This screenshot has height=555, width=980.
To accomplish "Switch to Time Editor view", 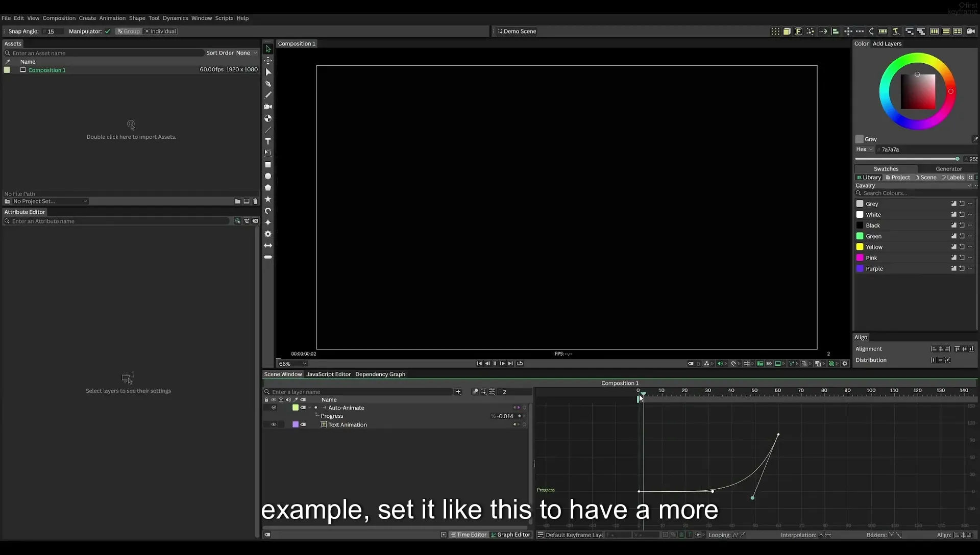I will pos(469,535).
